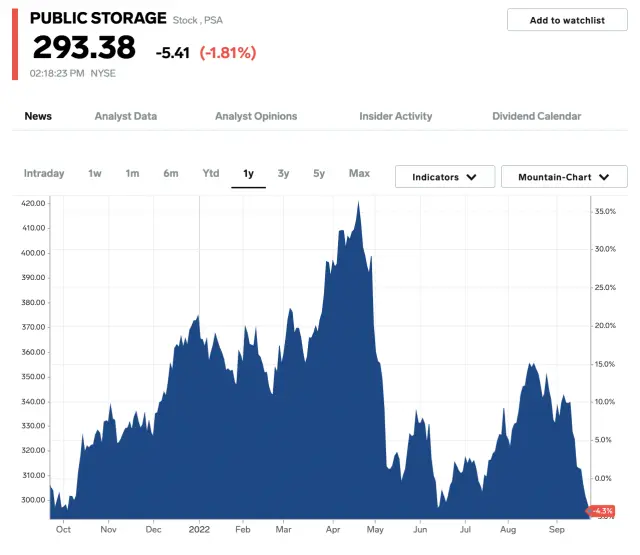
Task: Set chart range to 1w
Action: [95, 173]
